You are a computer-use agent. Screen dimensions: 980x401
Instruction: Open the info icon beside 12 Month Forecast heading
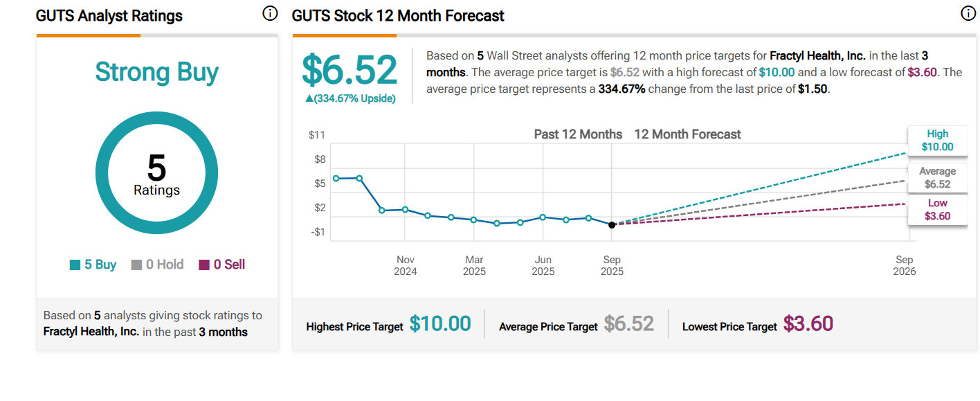click(968, 14)
